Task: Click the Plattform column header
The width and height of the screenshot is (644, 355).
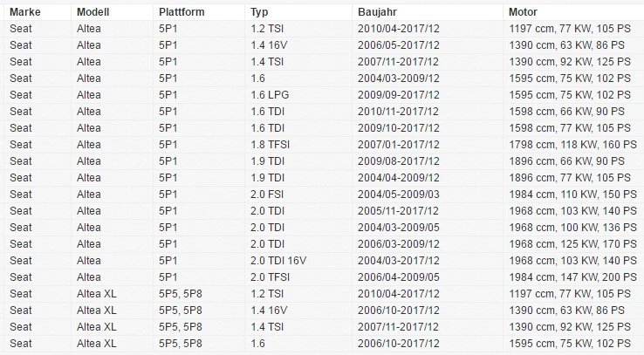Action: [199, 12]
